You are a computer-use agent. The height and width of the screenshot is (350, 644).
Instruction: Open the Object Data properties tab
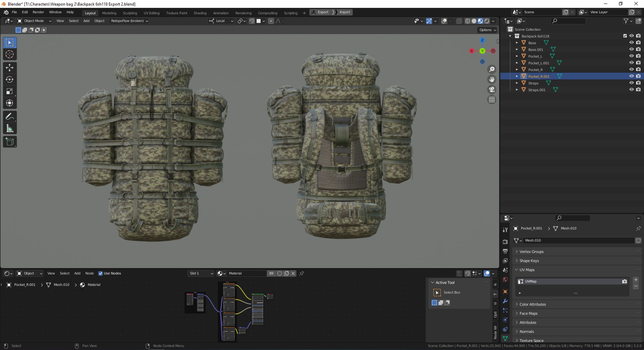[505, 339]
